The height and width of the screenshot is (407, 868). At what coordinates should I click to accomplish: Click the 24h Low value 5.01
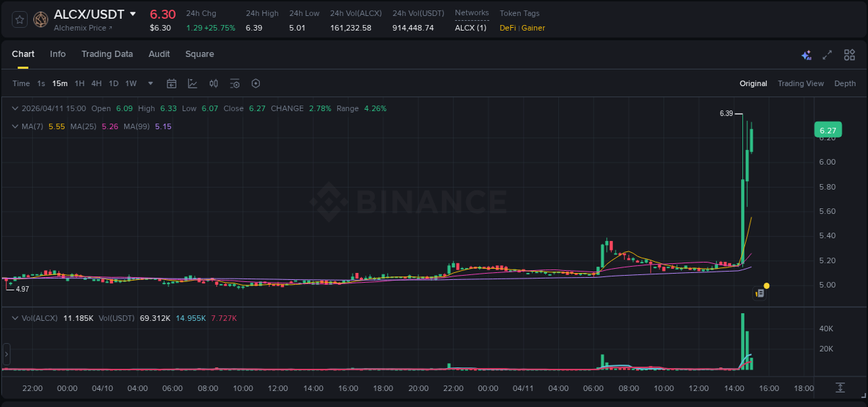point(297,28)
